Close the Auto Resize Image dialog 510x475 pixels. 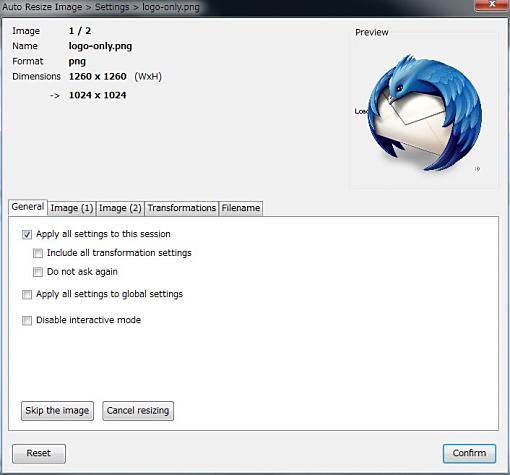pyautogui.click(x=492, y=5)
